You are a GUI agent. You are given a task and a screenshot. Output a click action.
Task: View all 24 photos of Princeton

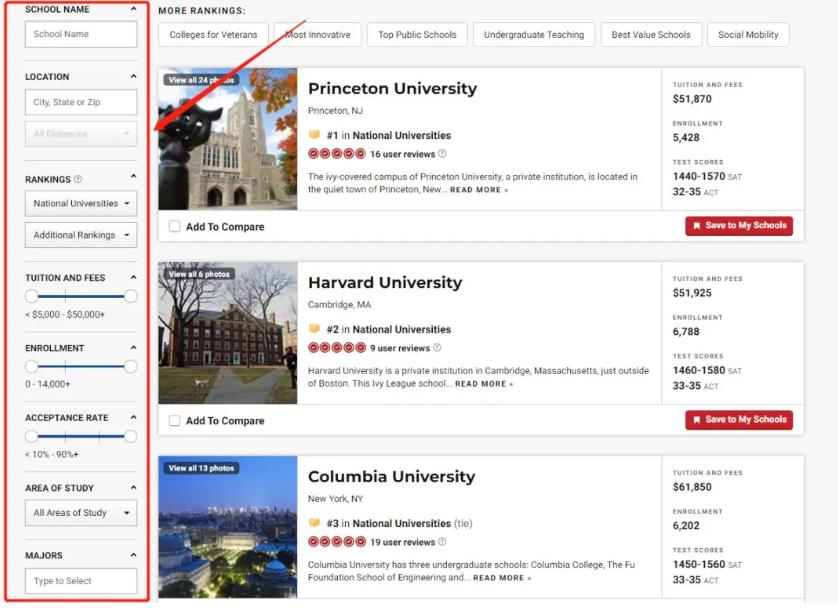pyautogui.click(x=201, y=80)
